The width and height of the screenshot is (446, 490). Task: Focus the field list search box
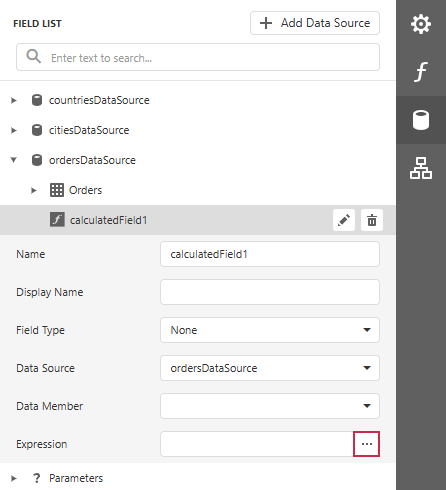(198, 57)
